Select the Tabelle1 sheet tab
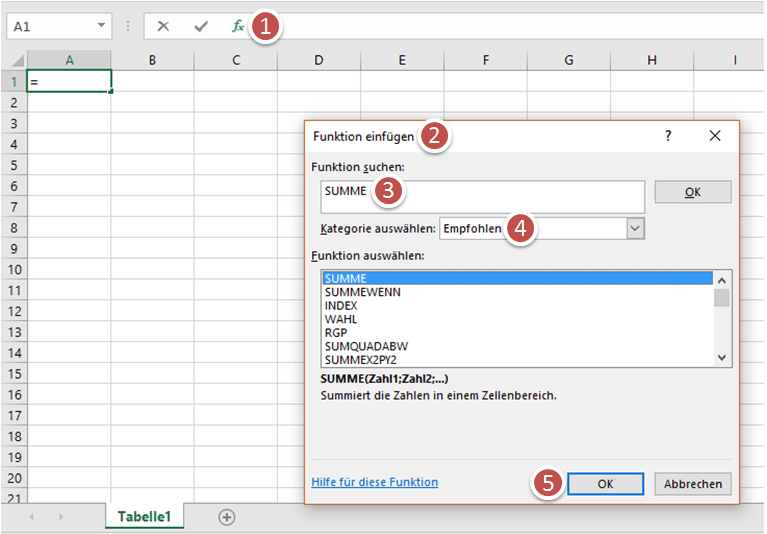Image resolution: width=767 pixels, height=534 pixels. click(144, 516)
